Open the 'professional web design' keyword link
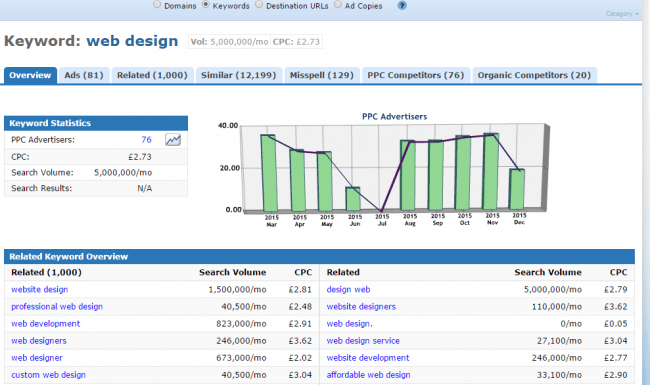This screenshot has width=650, height=385. coord(57,307)
